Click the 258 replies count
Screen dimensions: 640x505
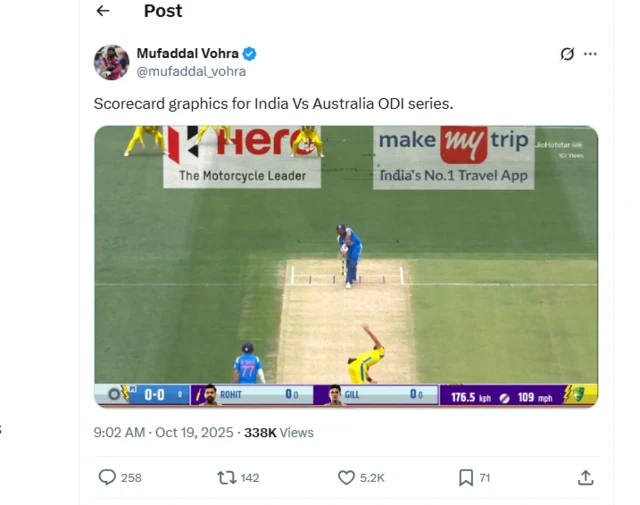[131, 478]
